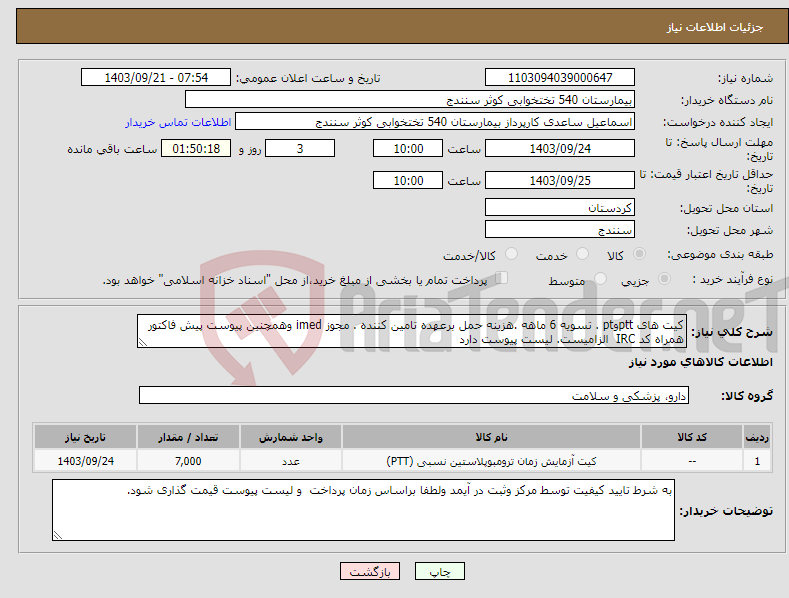The image size is (789, 598).
Task: Click the response deadline date 1403/09/24 field
Action: (560, 148)
